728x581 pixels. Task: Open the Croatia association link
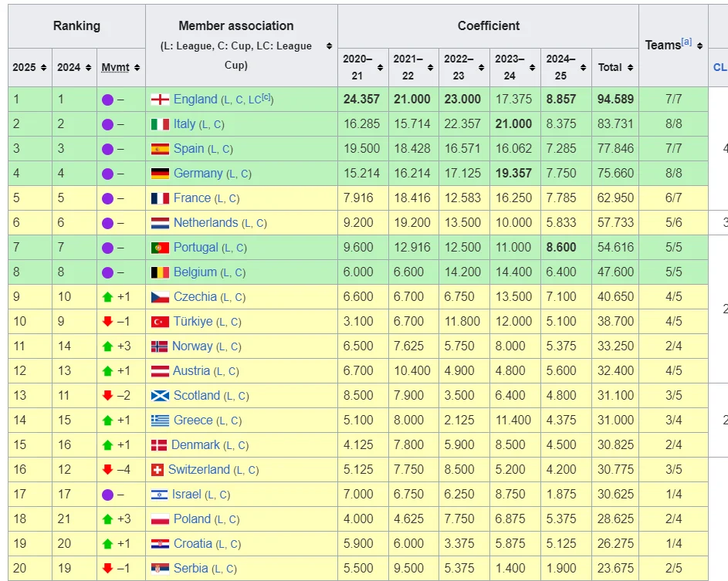coord(192,544)
